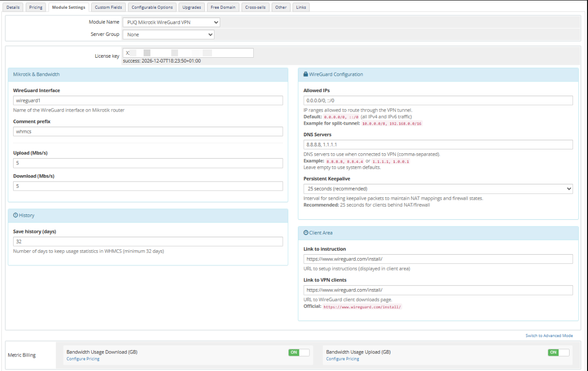588x371 pixels.
Task: Click the Client Area header icon
Action: coord(306,233)
